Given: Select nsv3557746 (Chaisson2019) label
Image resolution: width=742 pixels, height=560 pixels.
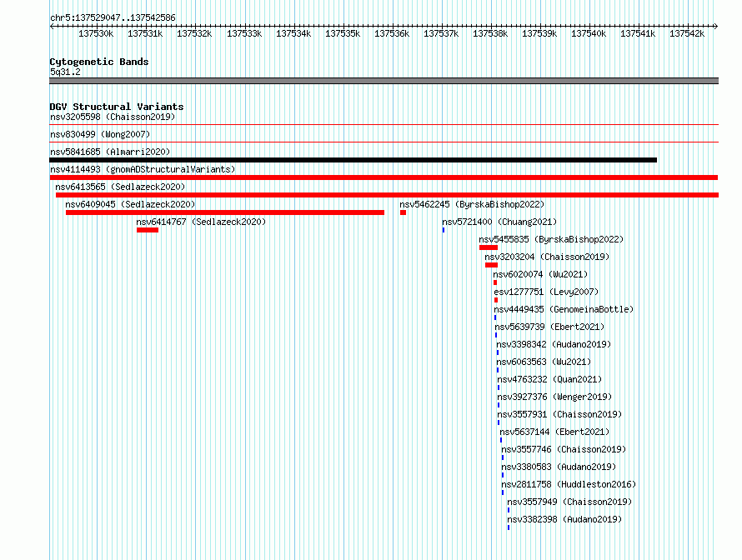Looking at the screenshot, I should tap(564, 449).
